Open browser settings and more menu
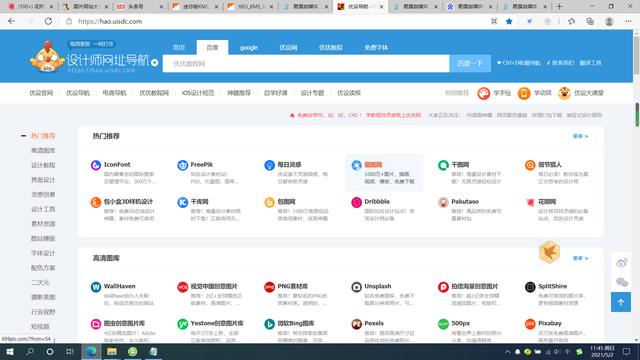Viewport: 640px width, 360px height. point(628,21)
